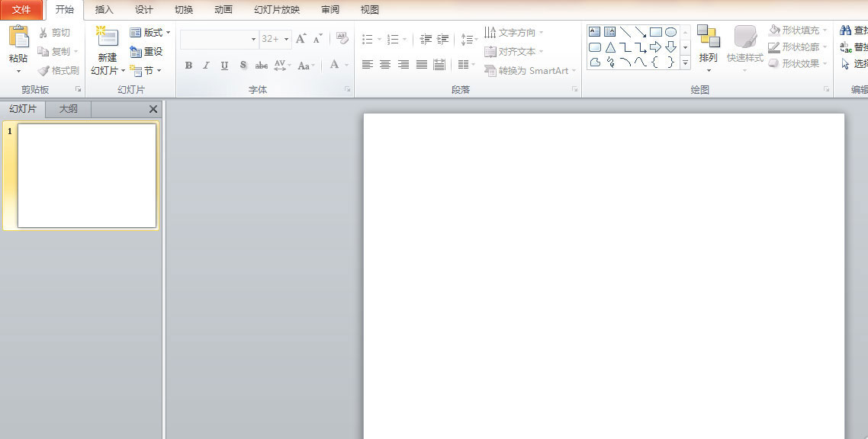
Task: Pick the isosceles triangle shape
Action: click(610, 47)
